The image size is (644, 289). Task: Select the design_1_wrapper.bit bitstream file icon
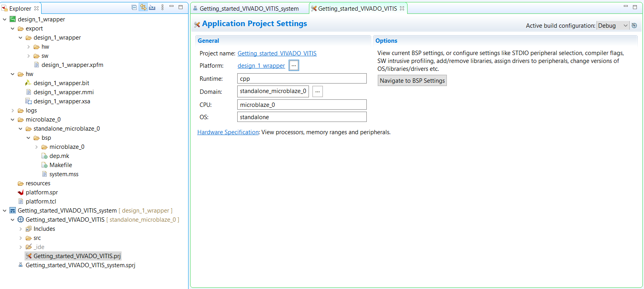pyautogui.click(x=29, y=83)
